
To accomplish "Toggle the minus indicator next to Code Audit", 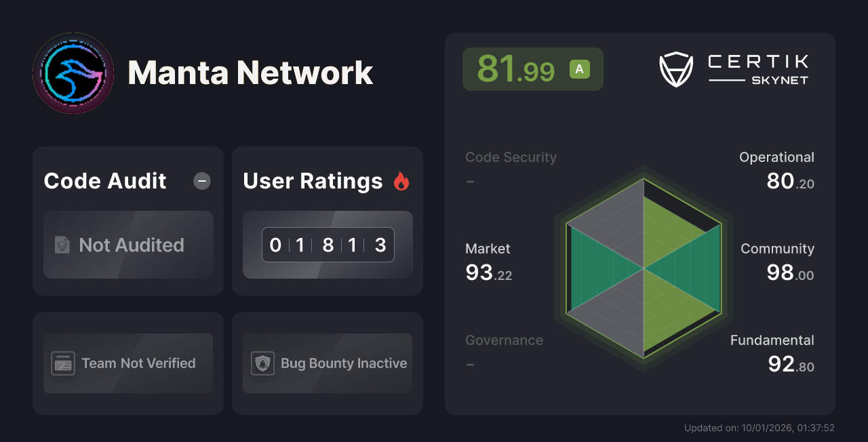I will point(201,180).
